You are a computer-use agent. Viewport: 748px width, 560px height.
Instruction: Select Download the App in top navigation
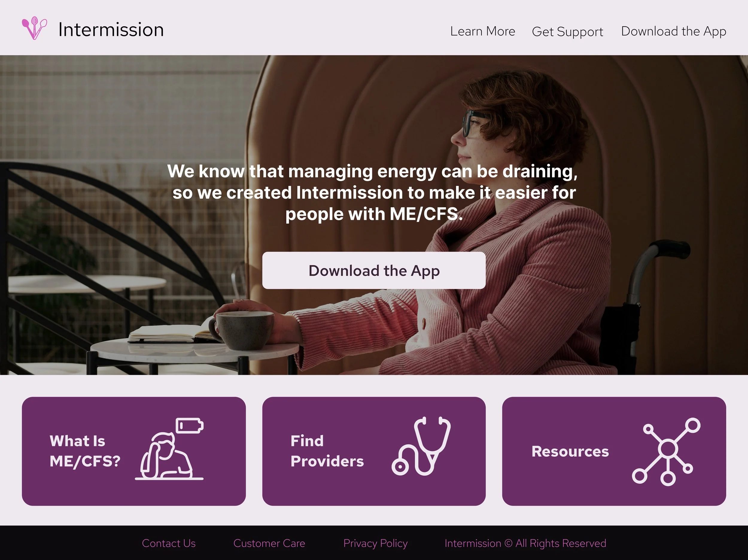673,31
